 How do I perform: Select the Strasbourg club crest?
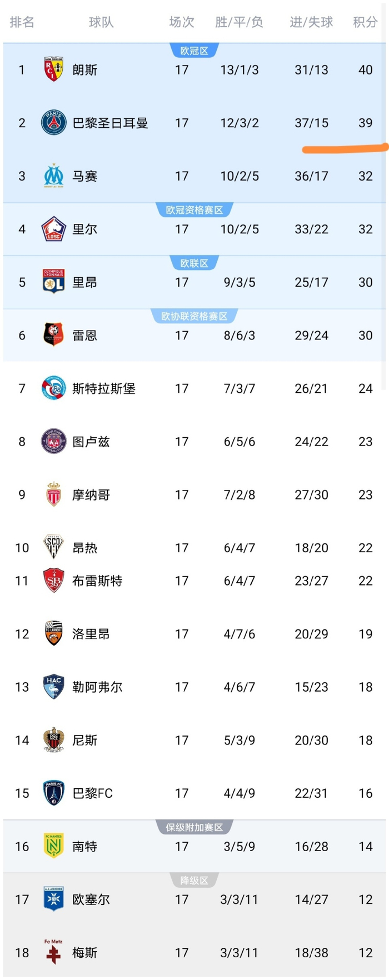coord(53,389)
